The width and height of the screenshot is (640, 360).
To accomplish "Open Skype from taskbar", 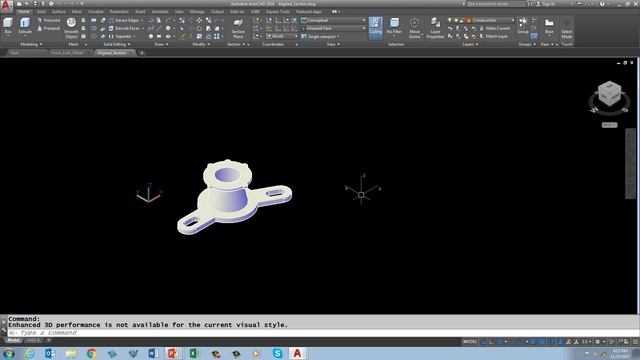I will coord(277,353).
